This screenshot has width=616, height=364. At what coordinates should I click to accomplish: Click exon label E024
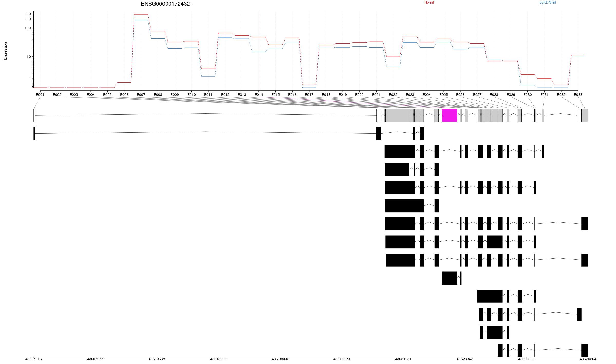coord(427,95)
